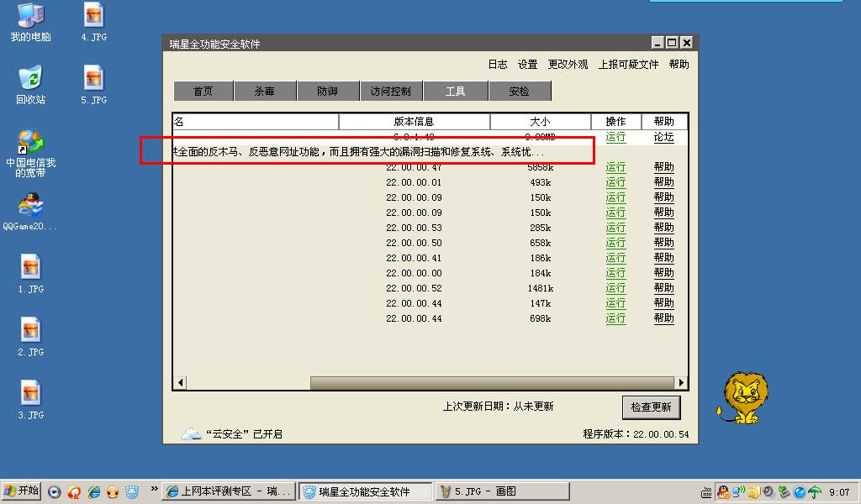Select the 5.JPG file on the desktop
This screenshot has height=504, width=861.
tap(94, 85)
